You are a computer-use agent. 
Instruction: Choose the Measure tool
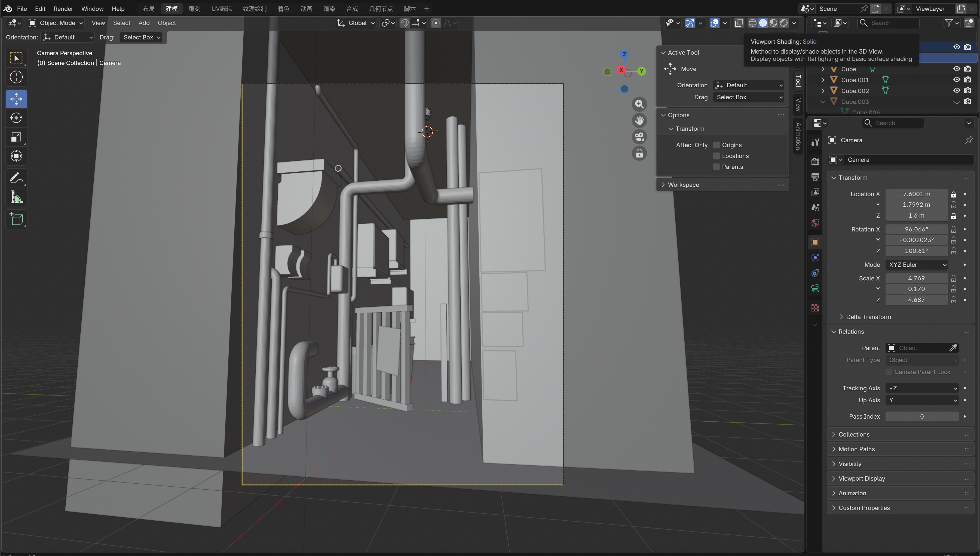[16, 197]
